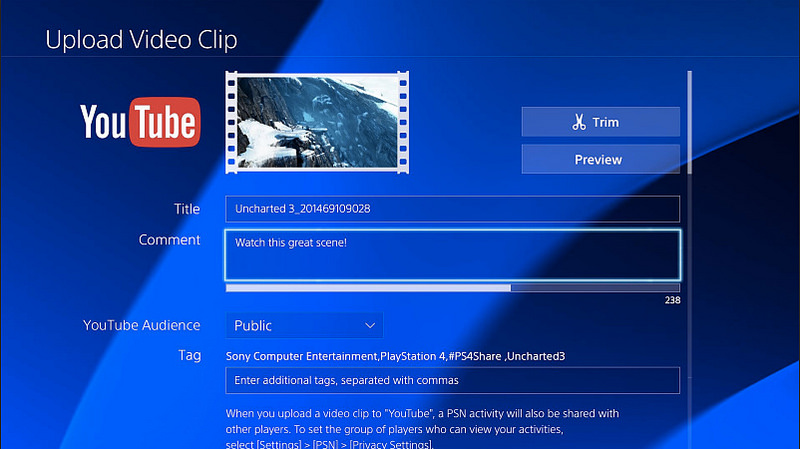The width and height of the screenshot is (800, 449).
Task: Click the YouTube Audience label
Action: click(x=141, y=325)
